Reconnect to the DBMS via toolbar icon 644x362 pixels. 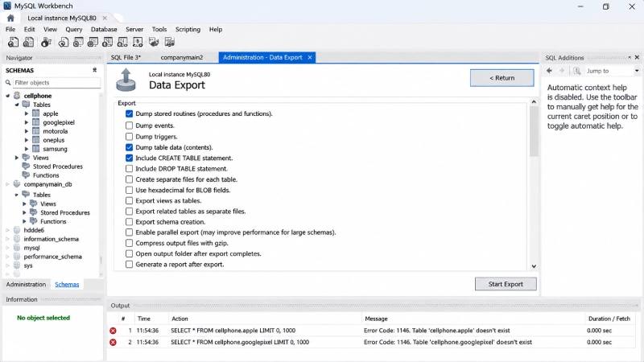point(154,42)
